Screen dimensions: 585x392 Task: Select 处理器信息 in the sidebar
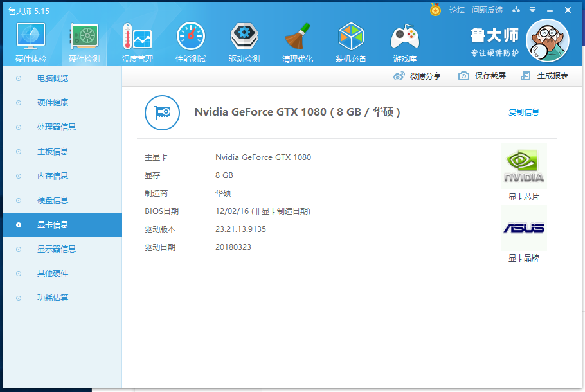pyautogui.click(x=63, y=127)
